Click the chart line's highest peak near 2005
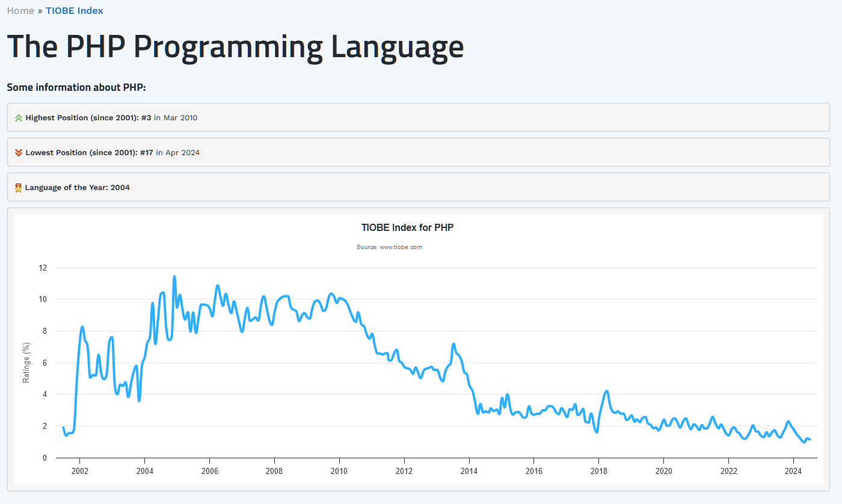842x504 pixels. [x=174, y=277]
